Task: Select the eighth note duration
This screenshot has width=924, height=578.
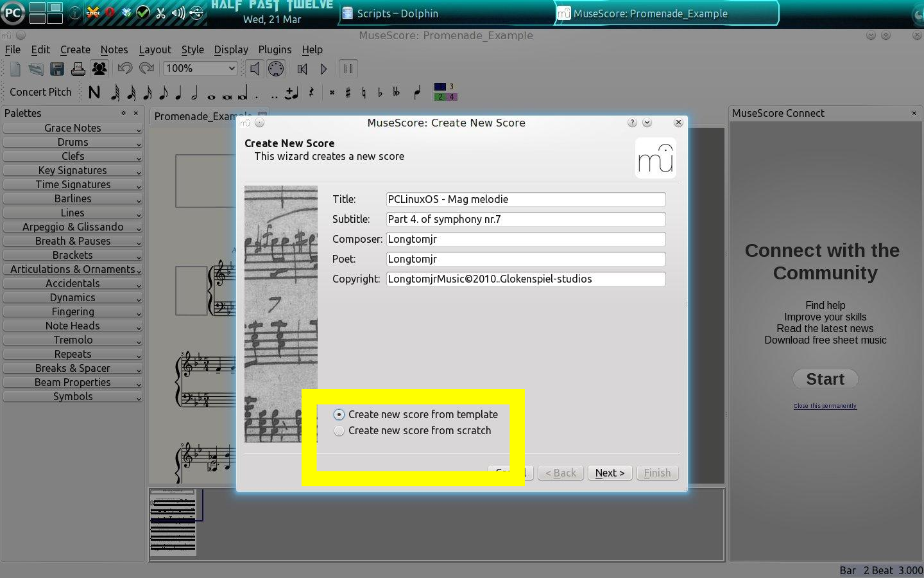Action: coord(163,92)
